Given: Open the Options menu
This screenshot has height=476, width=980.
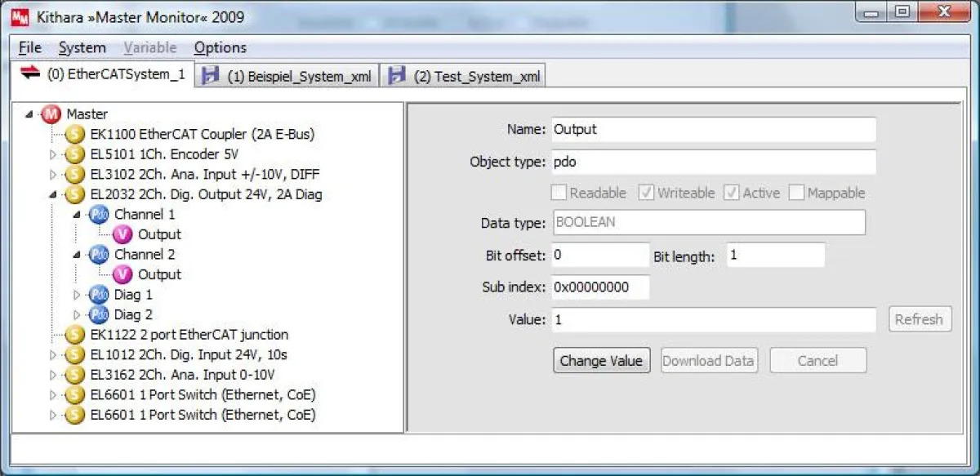Looking at the screenshot, I should pos(220,47).
